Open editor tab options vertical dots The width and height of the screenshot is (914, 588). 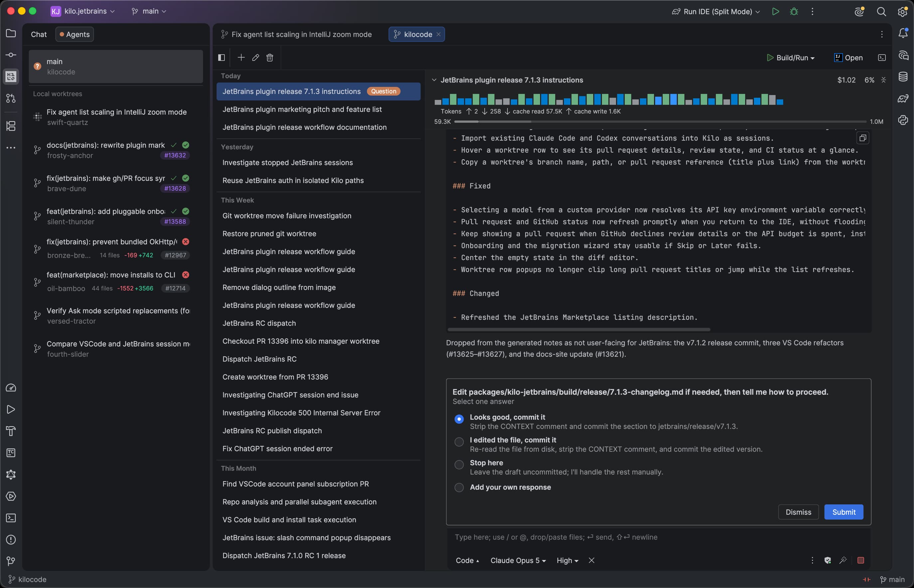point(882,34)
